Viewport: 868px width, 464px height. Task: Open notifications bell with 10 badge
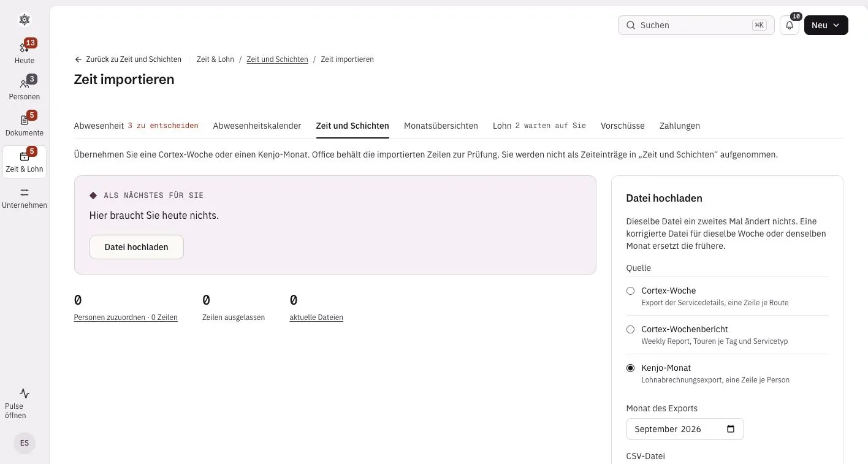(790, 25)
